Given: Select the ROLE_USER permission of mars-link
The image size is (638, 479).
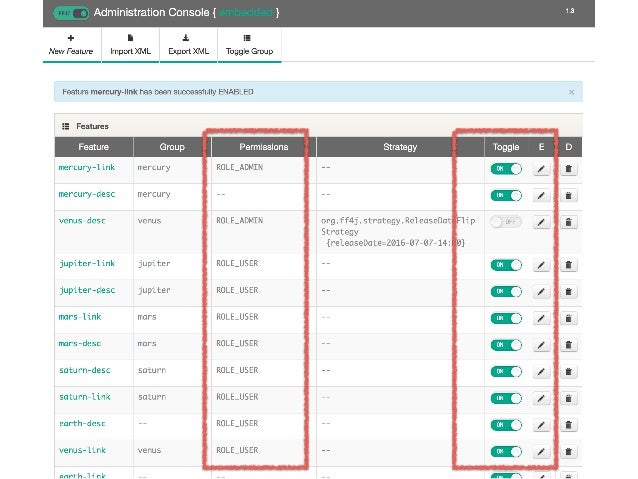Looking at the screenshot, I should tap(237, 317).
